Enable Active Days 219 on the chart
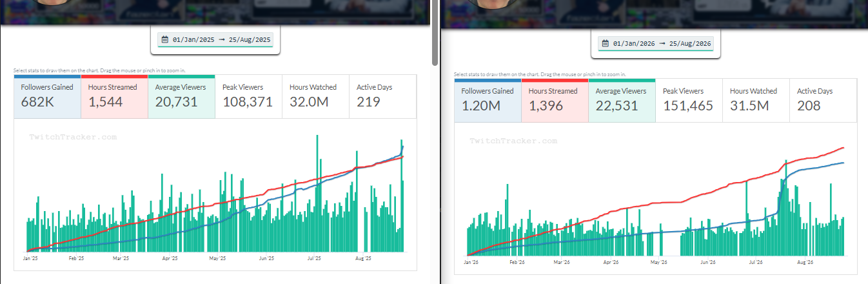Image resolution: width=868 pixels, height=284 pixels. tap(383, 97)
